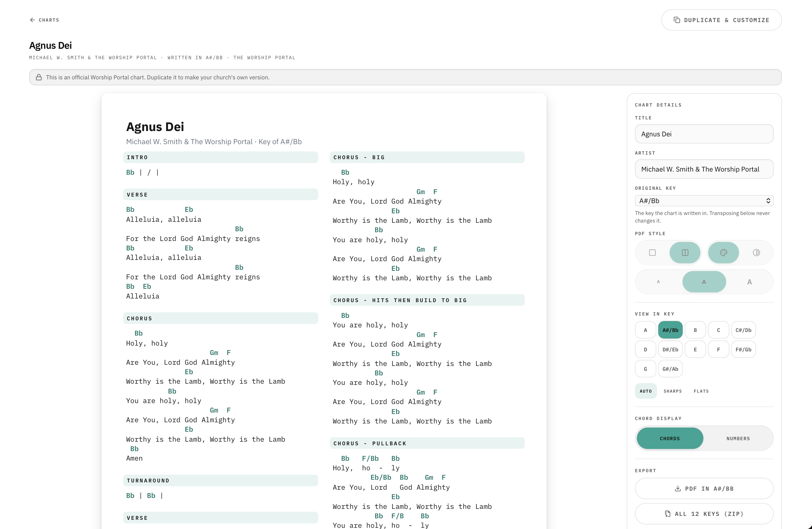Choose color palette PDF style

pyautogui.click(x=723, y=253)
